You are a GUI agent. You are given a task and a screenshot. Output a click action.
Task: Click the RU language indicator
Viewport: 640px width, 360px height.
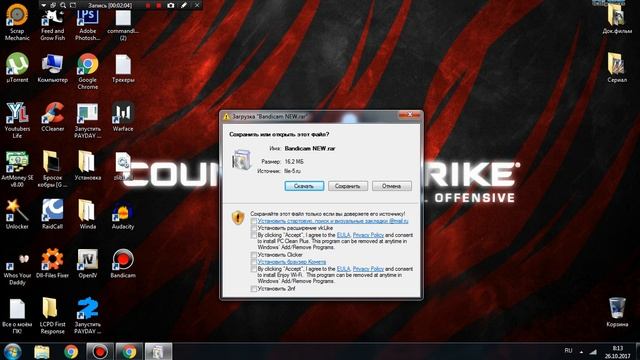coord(568,351)
